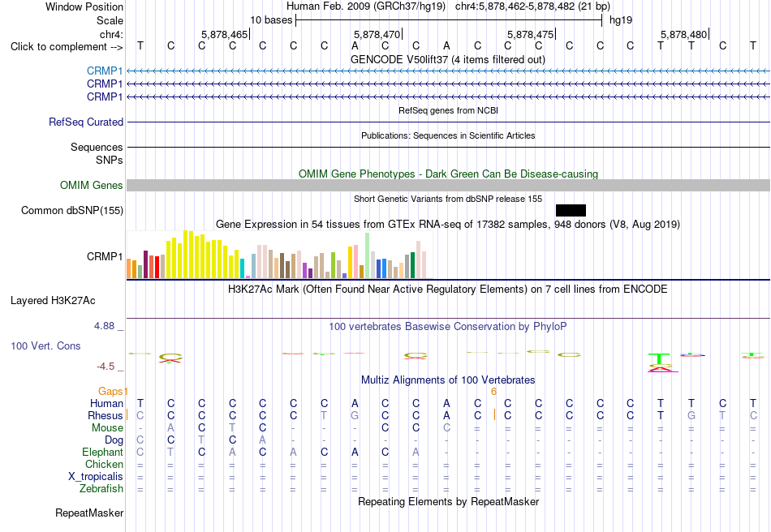Click the Rhesus species row label

(106, 415)
